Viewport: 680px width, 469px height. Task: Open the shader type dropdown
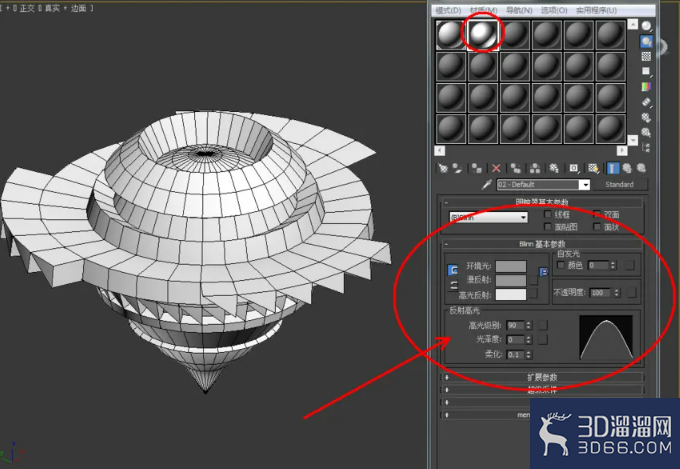coord(489,217)
